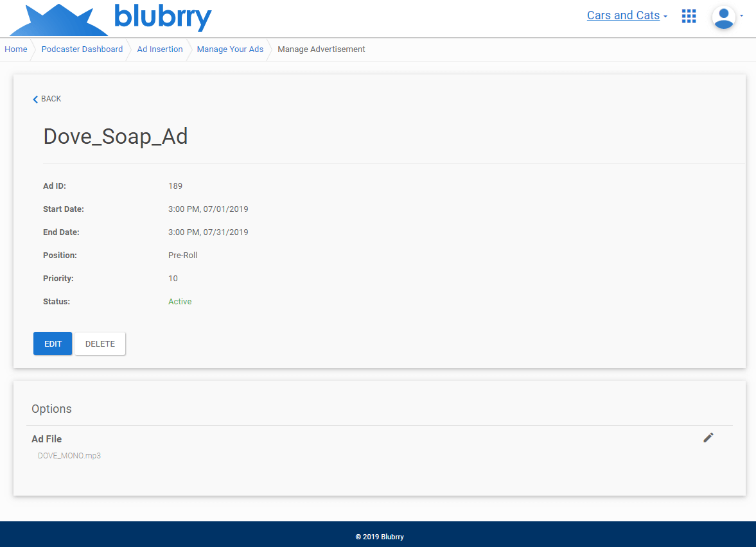Image resolution: width=756 pixels, height=547 pixels.
Task: Open the apps grid icon
Action: [689, 16]
